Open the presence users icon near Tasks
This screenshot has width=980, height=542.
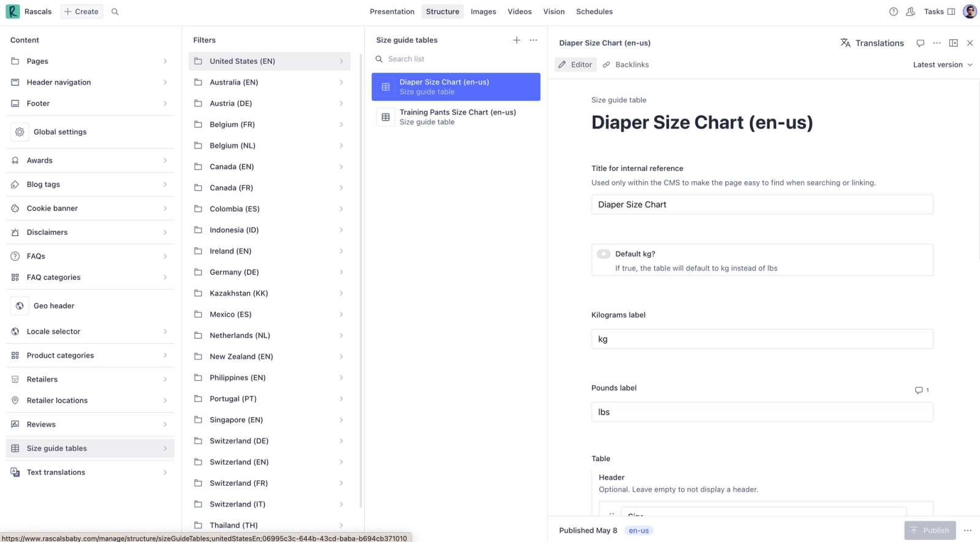click(x=911, y=12)
